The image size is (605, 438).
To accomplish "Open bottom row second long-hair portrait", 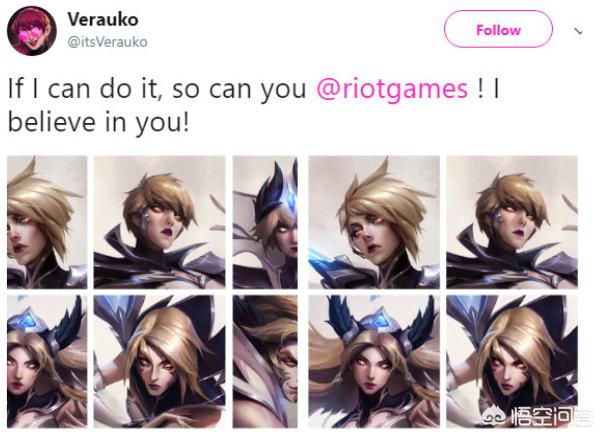I will 159,361.
